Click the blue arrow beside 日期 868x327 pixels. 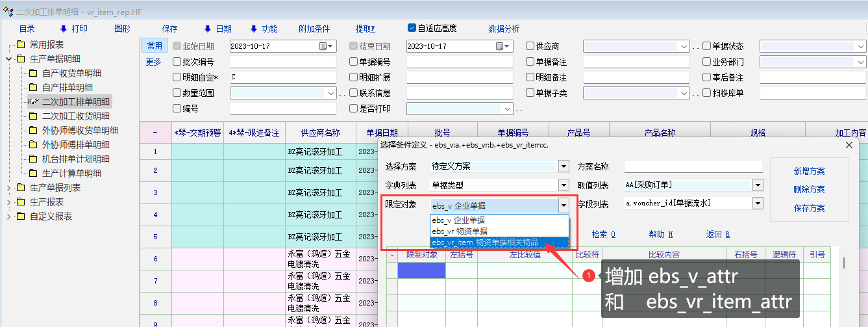[x=207, y=29]
